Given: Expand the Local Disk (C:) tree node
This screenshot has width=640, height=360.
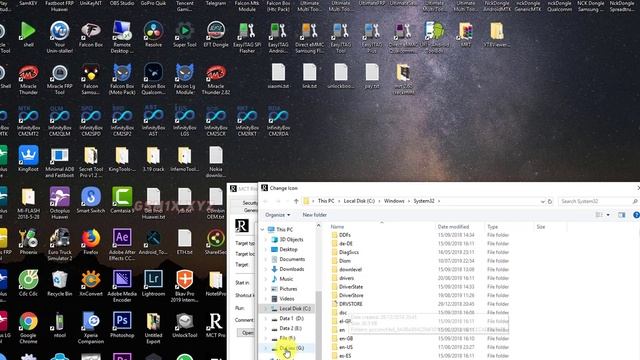Looking at the screenshot, I should coord(266,309).
